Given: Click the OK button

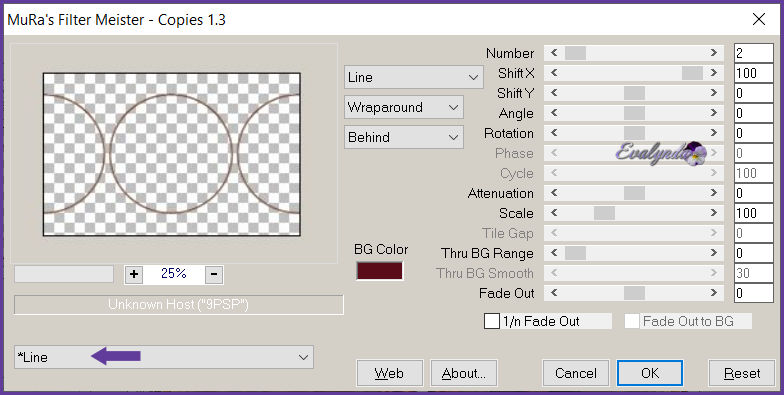Looking at the screenshot, I should click(650, 373).
